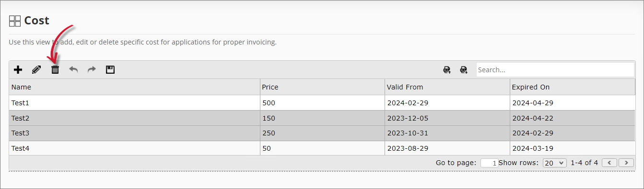Click the grid icon beside Cost title
This screenshot has height=189, width=644.
pyautogui.click(x=15, y=21)
